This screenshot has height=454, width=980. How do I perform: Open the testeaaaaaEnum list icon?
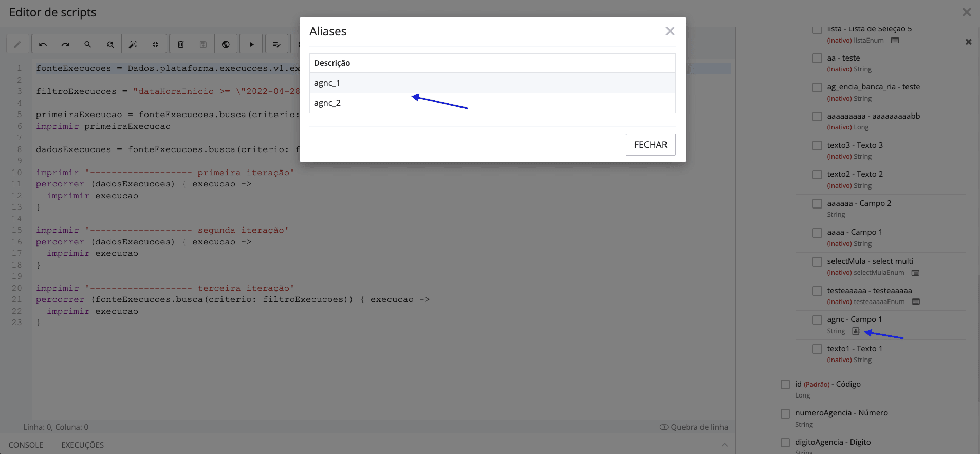[916, 302]
